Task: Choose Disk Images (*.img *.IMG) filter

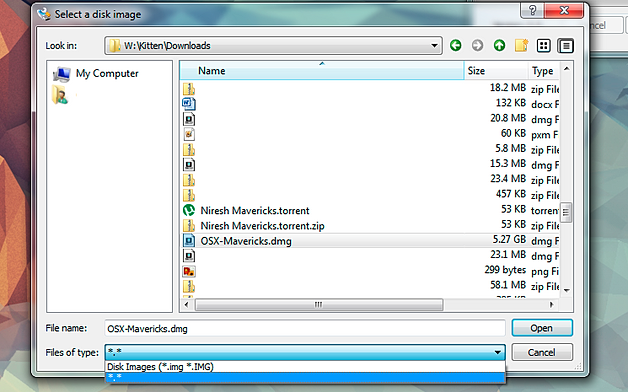Action: click(305, 366)
